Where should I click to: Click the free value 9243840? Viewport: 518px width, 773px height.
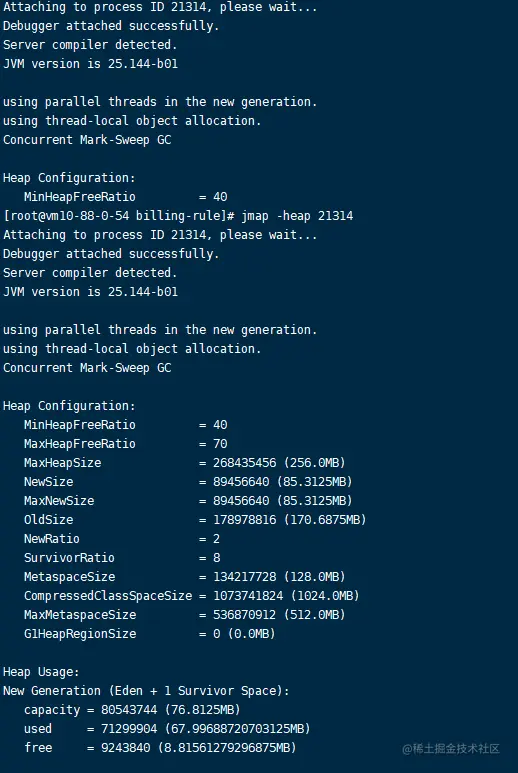tap(126, 748)
